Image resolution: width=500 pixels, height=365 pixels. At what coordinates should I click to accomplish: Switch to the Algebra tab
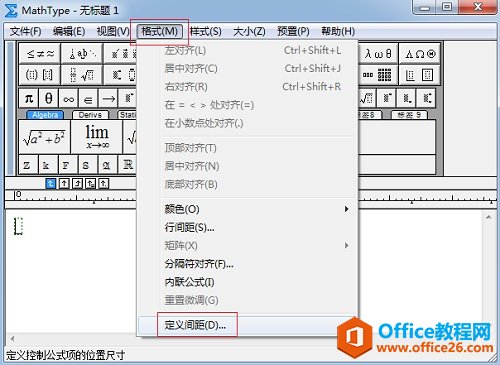click(45, 115)
